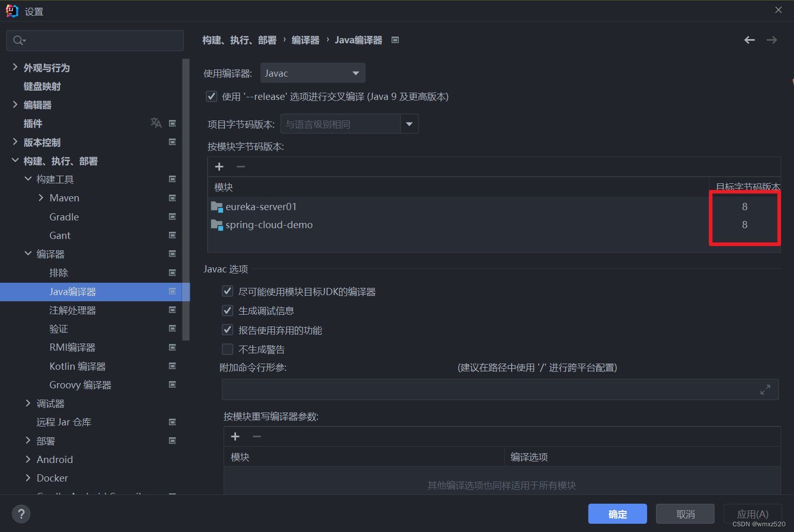Screen dimensions: 794x532
Task: Expand the 调试器 tree node
Action: pos(28,403)
